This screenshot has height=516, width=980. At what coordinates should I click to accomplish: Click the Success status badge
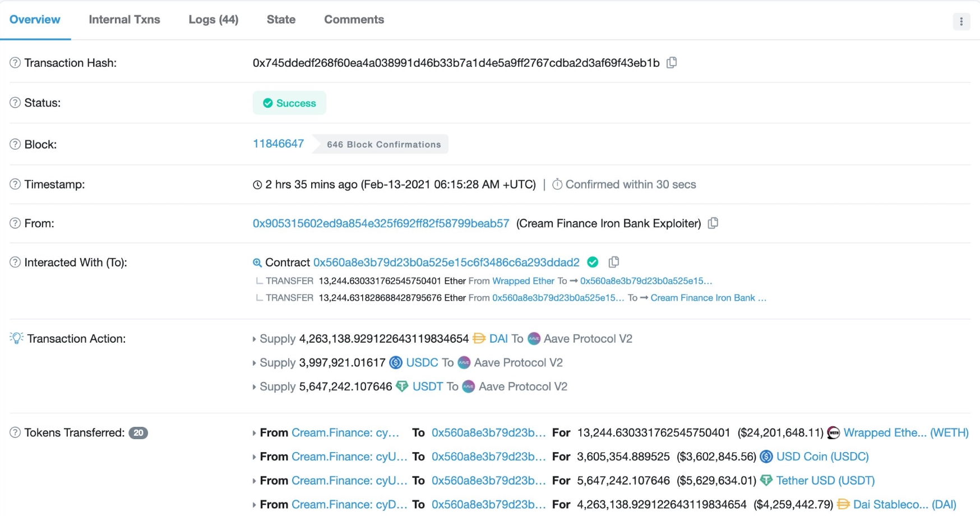pos(289,103)
